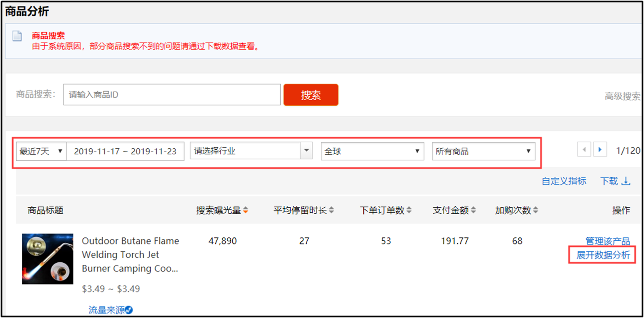Sort by 加购次数 column arrow
The height and width of the screenshot is (318, 644).
click(x=535, y=211)
